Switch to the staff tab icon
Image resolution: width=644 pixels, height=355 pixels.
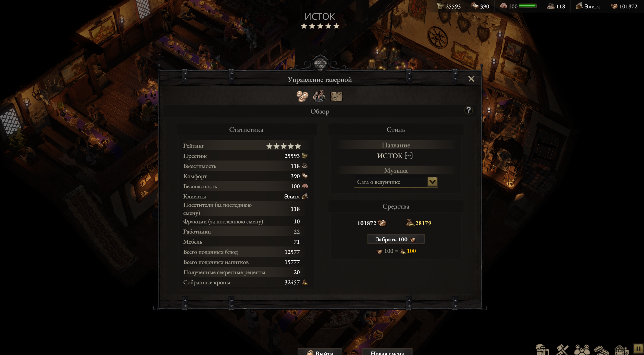[319, 96]
